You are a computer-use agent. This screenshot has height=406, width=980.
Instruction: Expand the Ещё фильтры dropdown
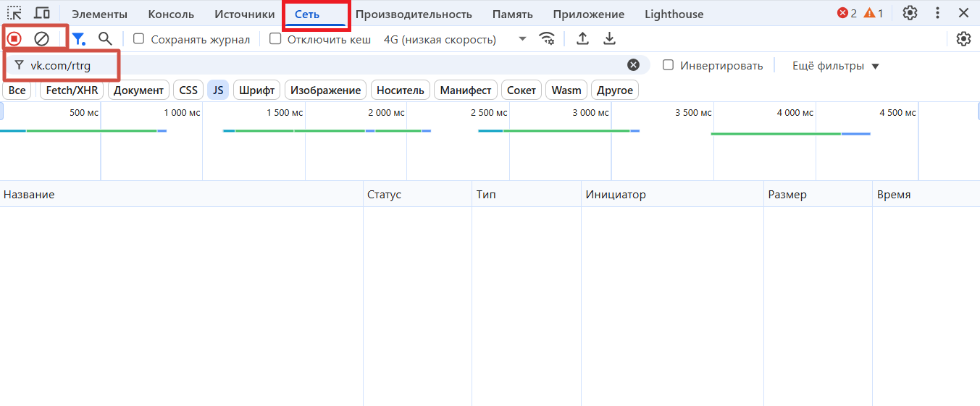click(835, 66)
